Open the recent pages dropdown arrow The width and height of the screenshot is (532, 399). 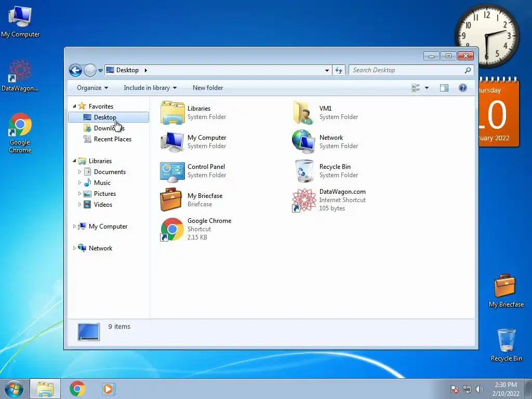tap(100, 71)
